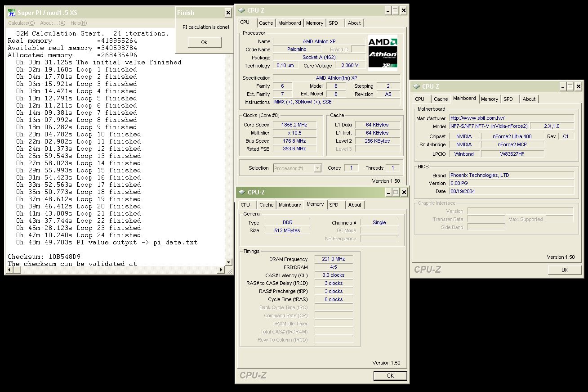Open the Calculate menu in Super PI
588x392 pixels.
(x=21, y=23)
